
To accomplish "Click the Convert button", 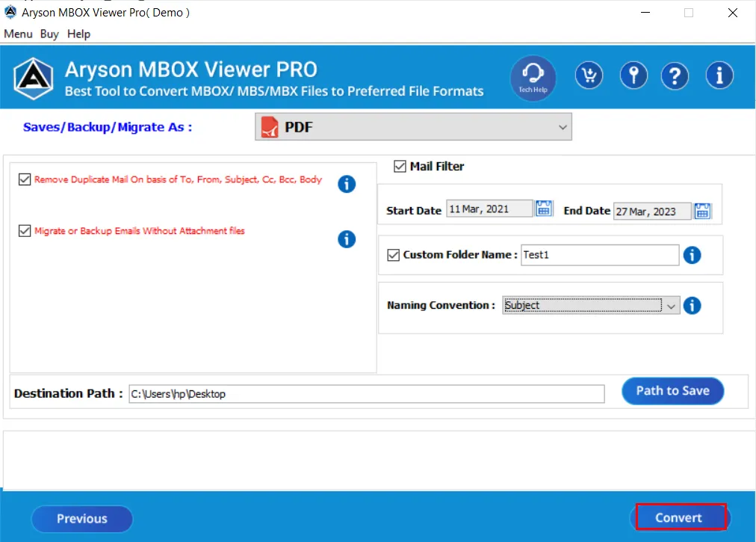I will click(681, 517).
